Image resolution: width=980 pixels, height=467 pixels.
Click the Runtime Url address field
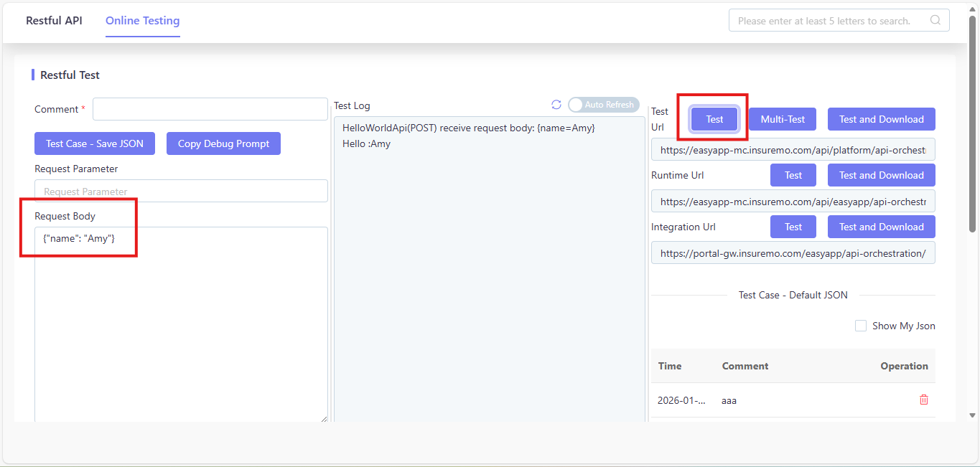(x=793, y=201)
